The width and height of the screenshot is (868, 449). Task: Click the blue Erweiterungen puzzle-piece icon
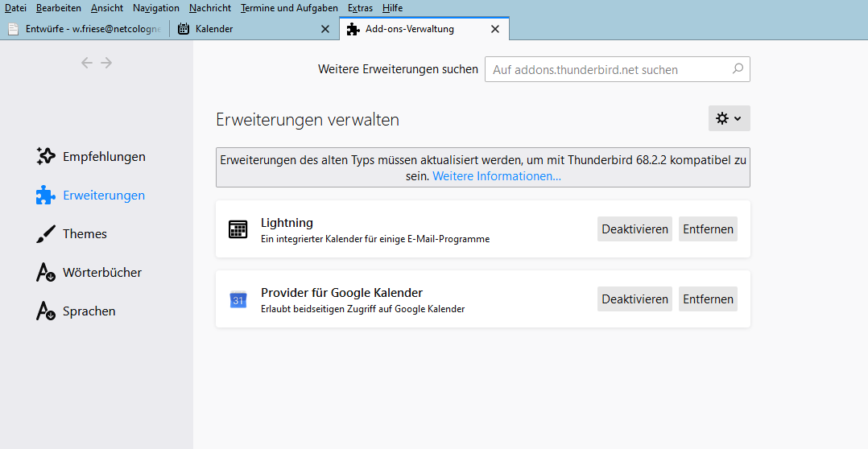[45, 196]
